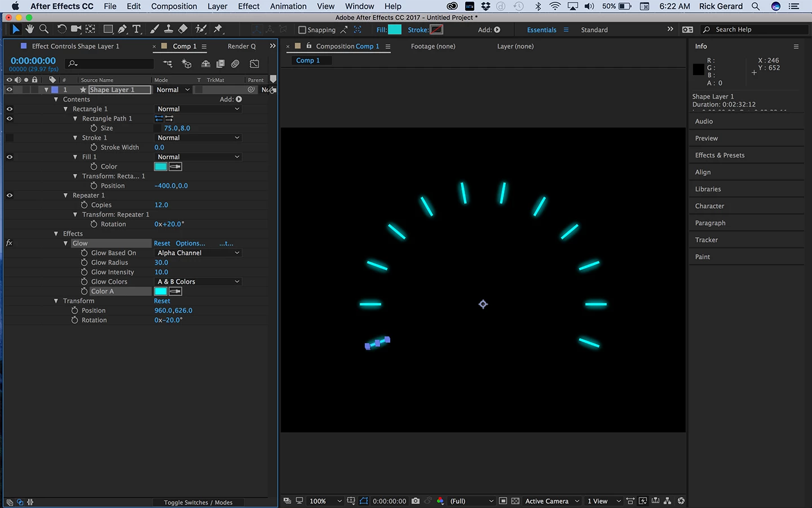Select the Pen tool
812x508 pixels.
pos(122,29)
